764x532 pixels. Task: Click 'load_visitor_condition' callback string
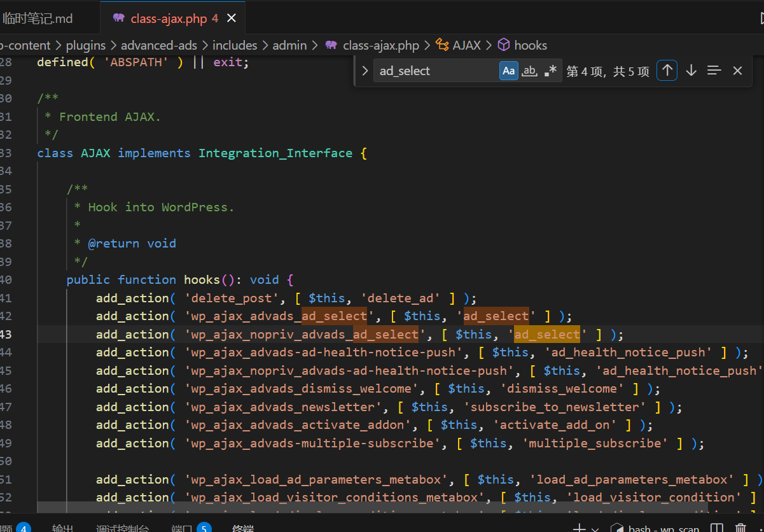click(x=654, y=498)
